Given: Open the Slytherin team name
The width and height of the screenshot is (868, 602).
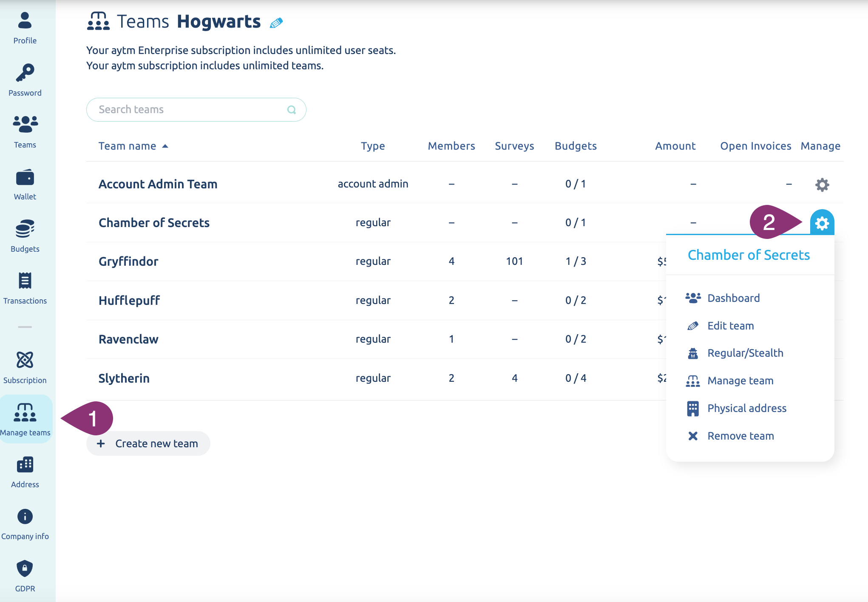Looking at the screenshot, I should click(124, 378).
